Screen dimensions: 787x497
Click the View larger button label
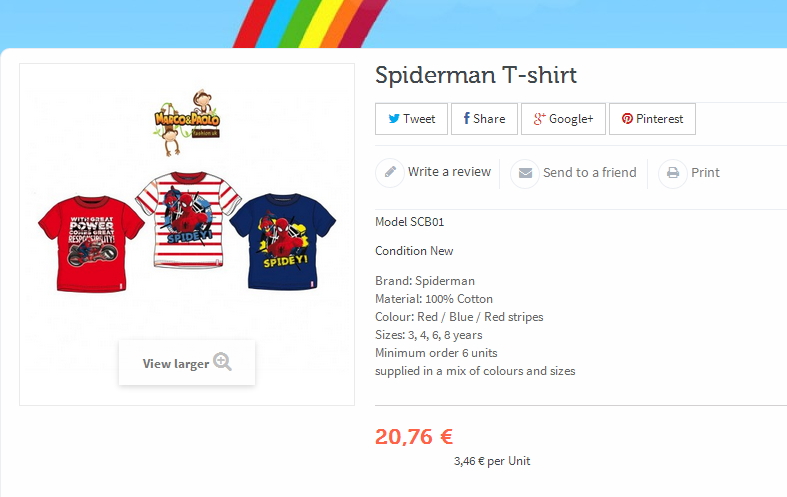pos(176,363)
